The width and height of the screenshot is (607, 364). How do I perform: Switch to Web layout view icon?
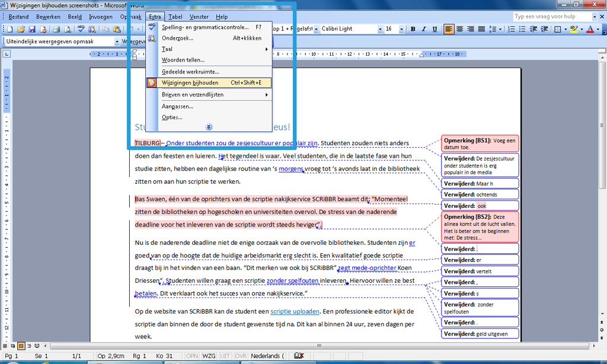[x=13, y=346]
